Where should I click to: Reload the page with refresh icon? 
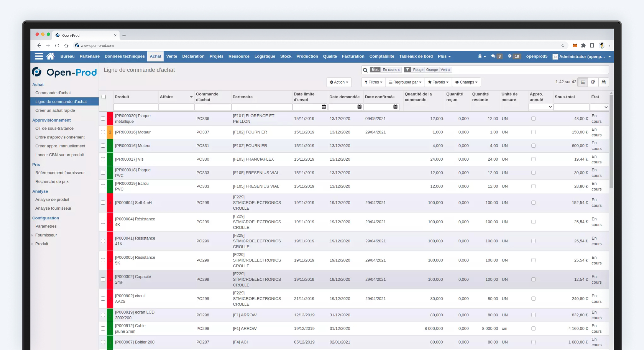point(57,45)
